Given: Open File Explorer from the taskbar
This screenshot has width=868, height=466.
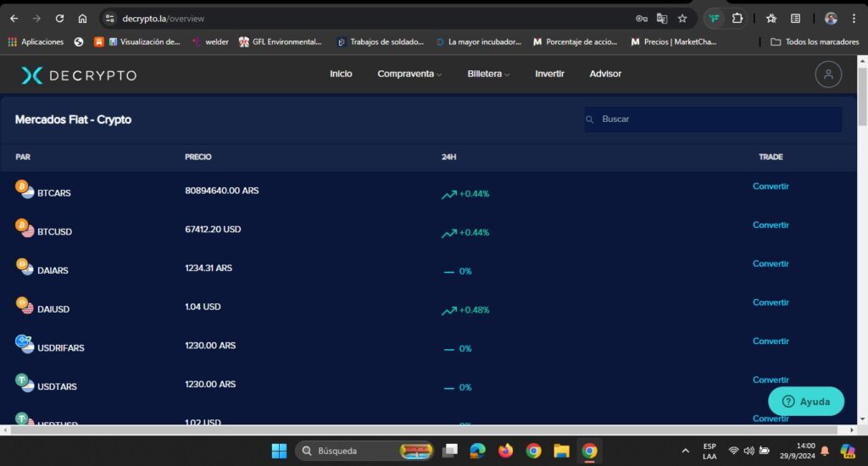Looking at the screenshot, I should pos(561,451).
